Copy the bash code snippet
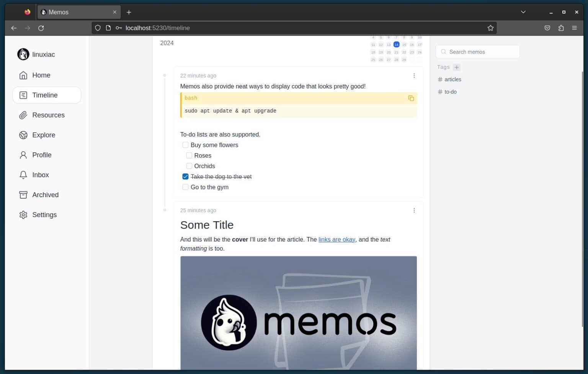Viewport: 588px width, 374px height. point(411,98)
